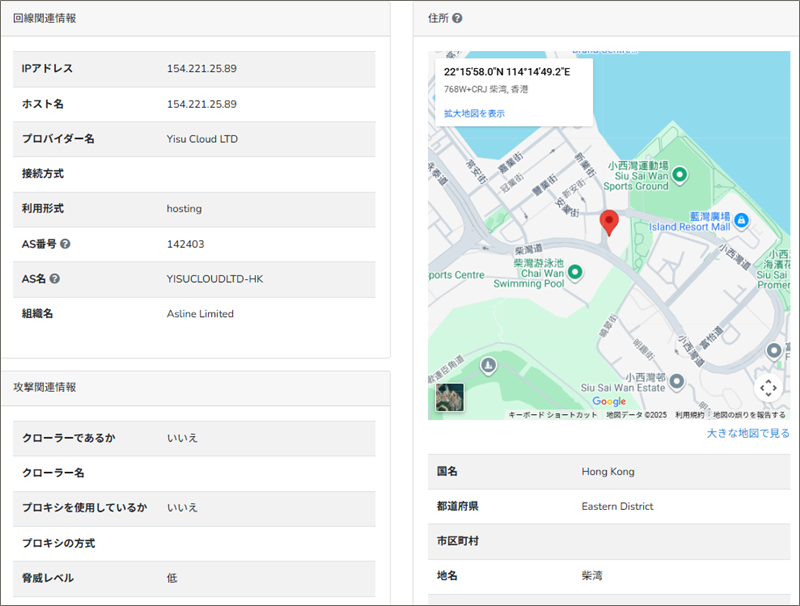Viewport: 800px width, 606px height.
Task: Open the 大きな地図で見る link
Action: (748, 433)
